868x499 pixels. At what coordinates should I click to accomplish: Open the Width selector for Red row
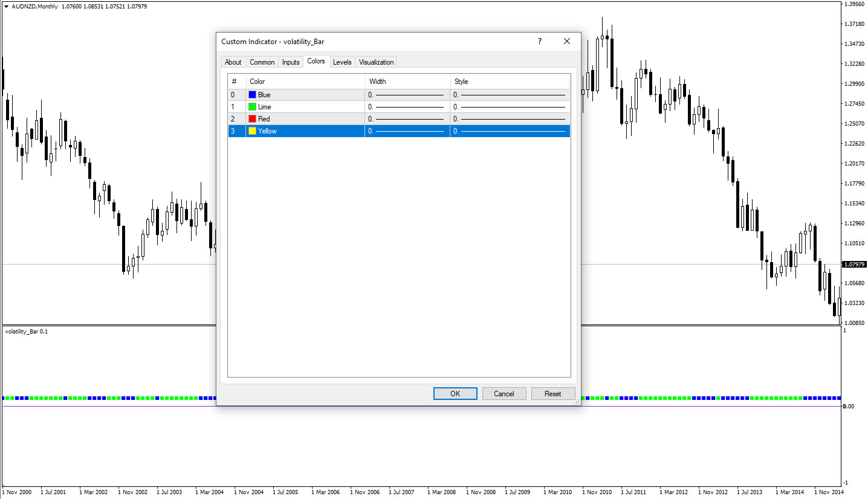click(407, 119)
